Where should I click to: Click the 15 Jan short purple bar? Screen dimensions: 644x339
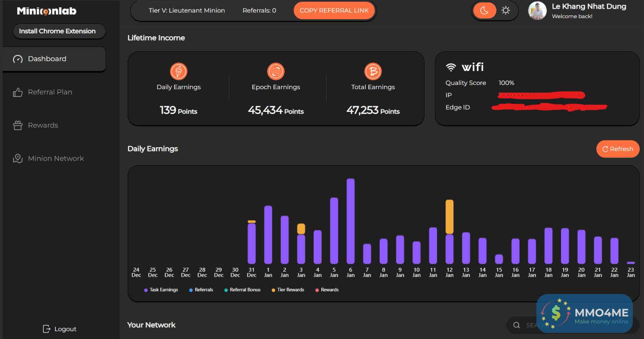[x=499, y=259]
